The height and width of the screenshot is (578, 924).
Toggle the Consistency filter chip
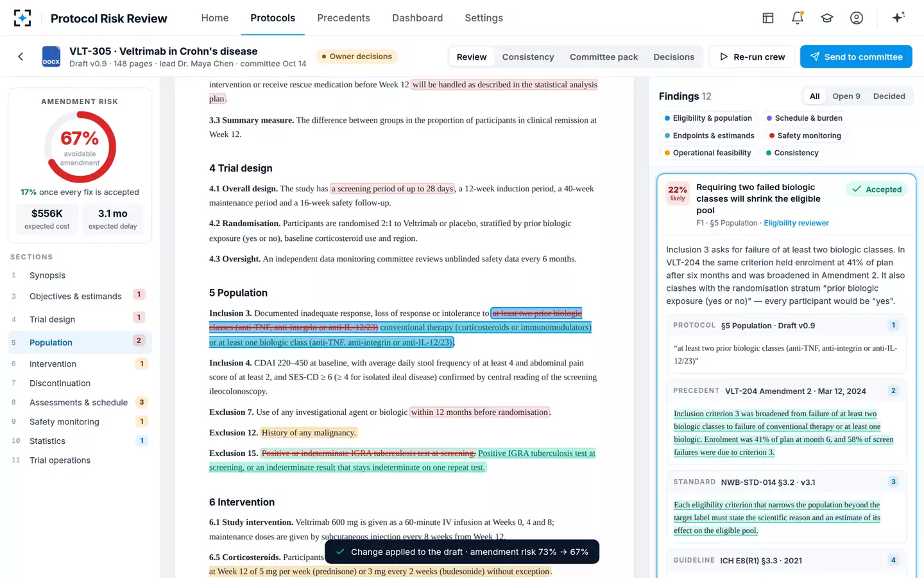tap(792, 153)
